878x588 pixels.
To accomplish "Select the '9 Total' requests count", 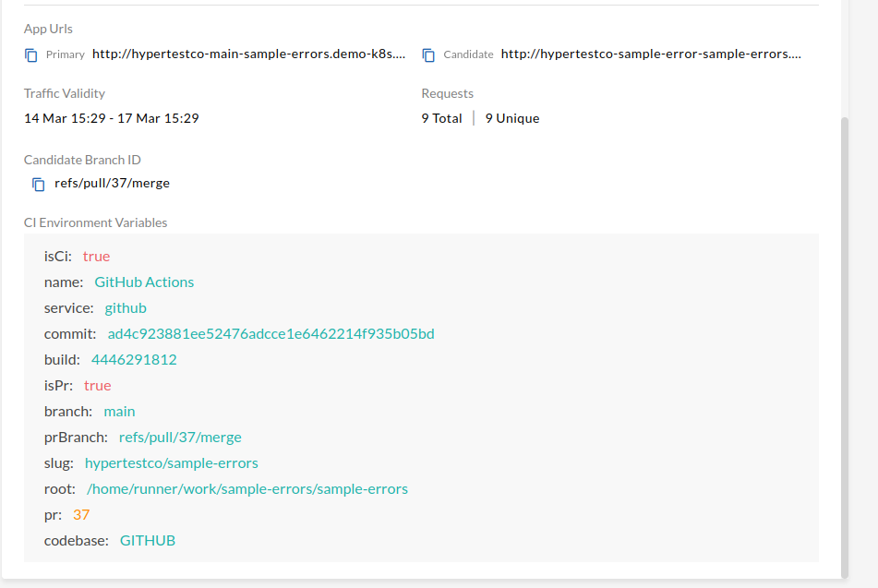I will (442, 118).
